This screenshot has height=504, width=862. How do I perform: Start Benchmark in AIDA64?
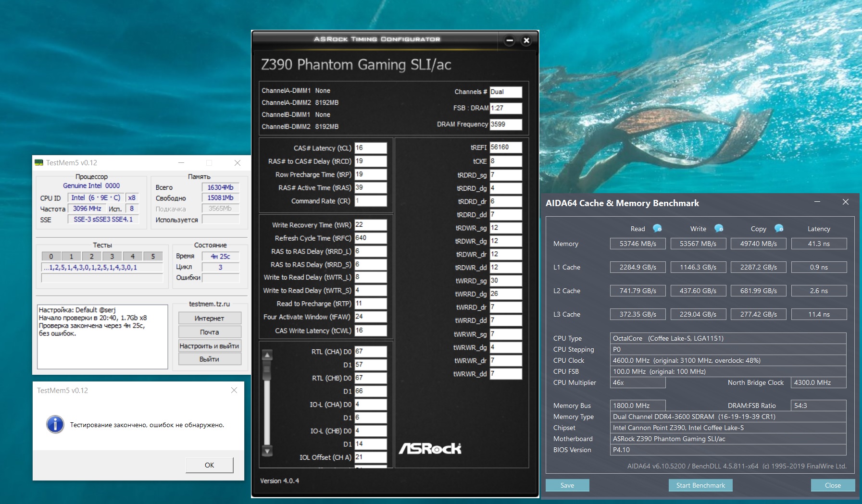tap(700, 485)
